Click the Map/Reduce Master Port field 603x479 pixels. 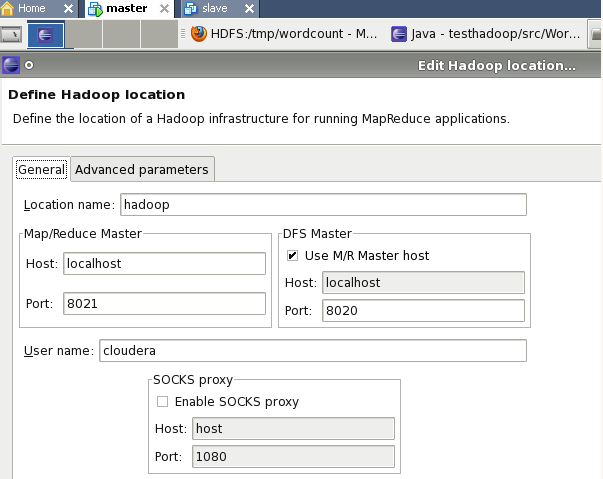[x=164, y=304]
